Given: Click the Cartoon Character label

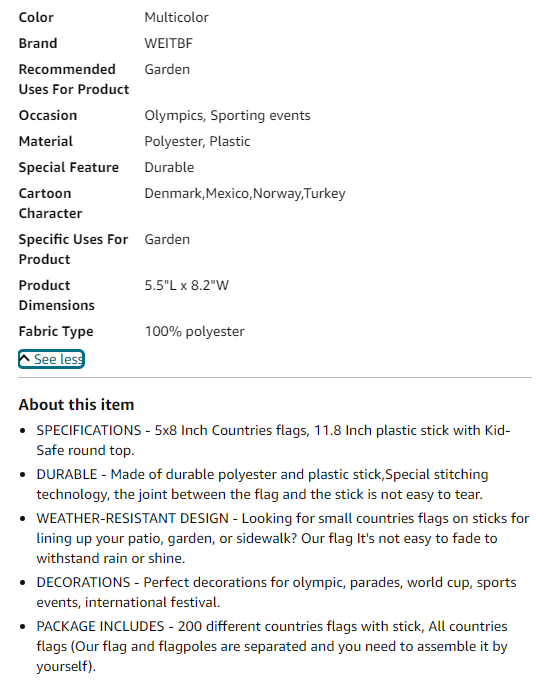Looking at the screenshot, I should 50,203.
